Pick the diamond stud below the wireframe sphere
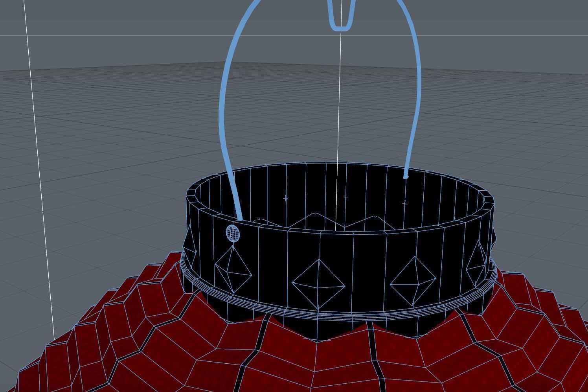Viewport: 588px width, 392px height. coord(233,269)
